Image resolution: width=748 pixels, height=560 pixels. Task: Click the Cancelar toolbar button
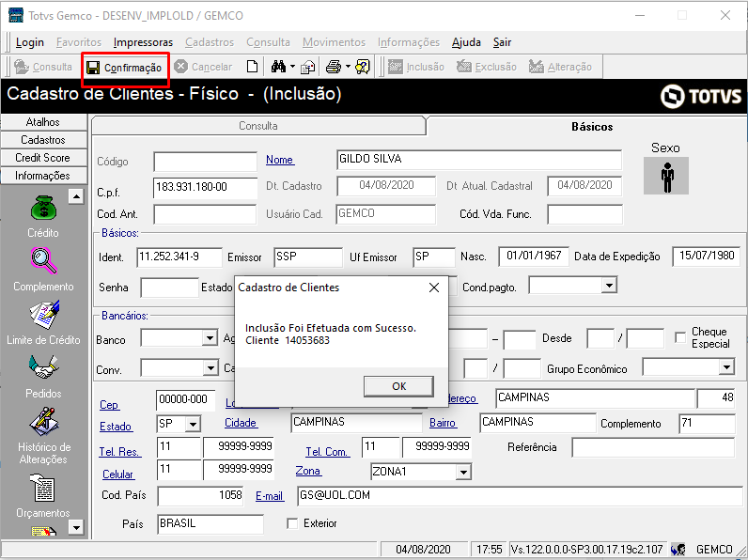pyautogui.click(x=203, y=67)
